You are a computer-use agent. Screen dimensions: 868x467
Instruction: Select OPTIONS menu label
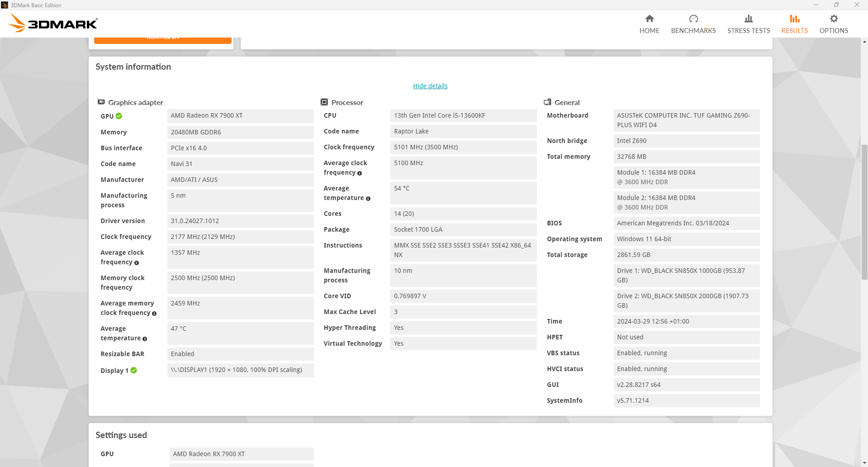tap(834, 31)
